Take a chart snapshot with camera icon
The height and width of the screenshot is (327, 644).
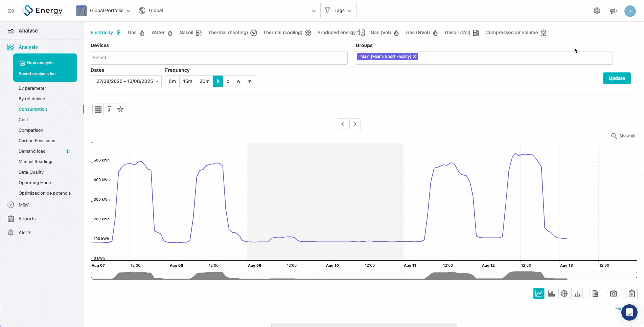click(613, 293)
